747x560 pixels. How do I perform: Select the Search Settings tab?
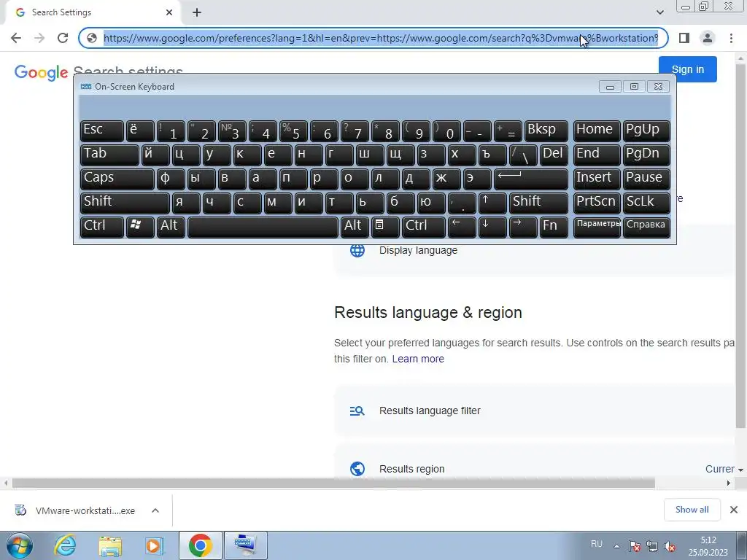[x=93, y=12]
